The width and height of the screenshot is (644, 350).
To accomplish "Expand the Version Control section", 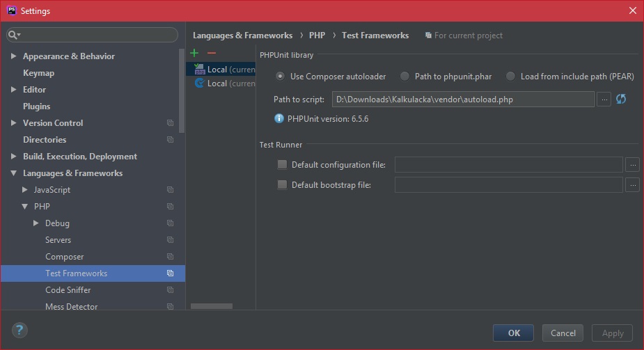I will (13, 122).
